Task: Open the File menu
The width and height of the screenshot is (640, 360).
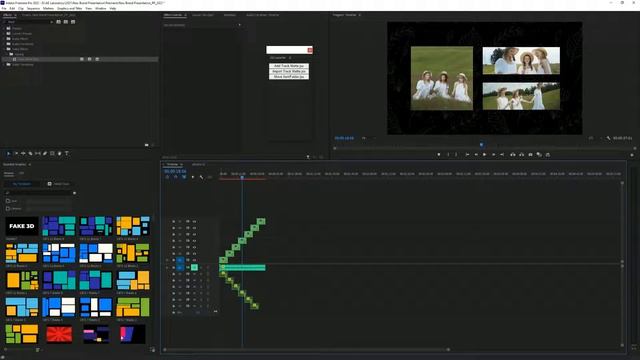Action: [4, 8]
